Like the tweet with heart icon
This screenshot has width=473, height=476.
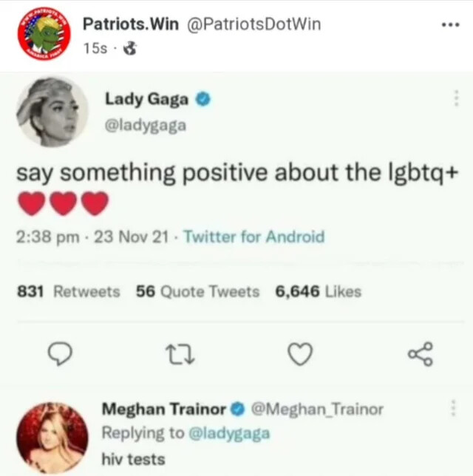300,354
